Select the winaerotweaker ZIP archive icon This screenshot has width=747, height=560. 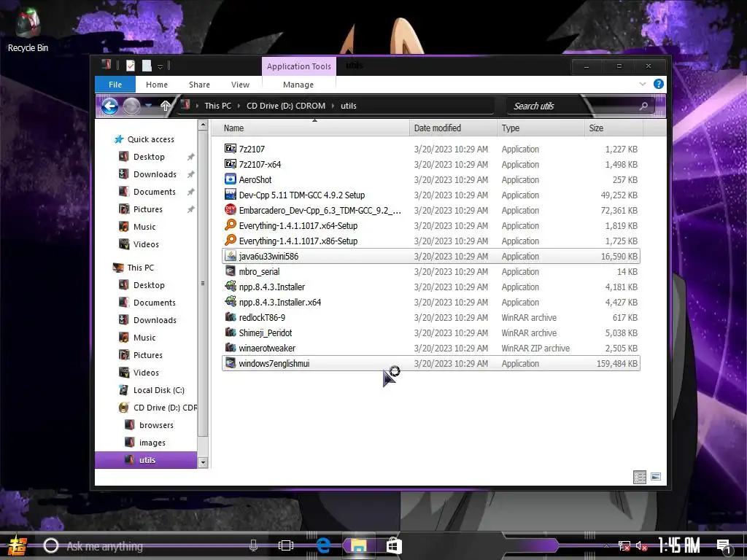pyautogui.click(x=230, y=347)
